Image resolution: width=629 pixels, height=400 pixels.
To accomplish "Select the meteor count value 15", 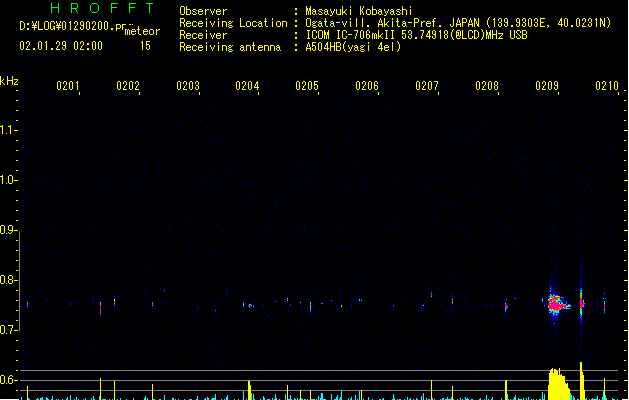I will [145, 46].
